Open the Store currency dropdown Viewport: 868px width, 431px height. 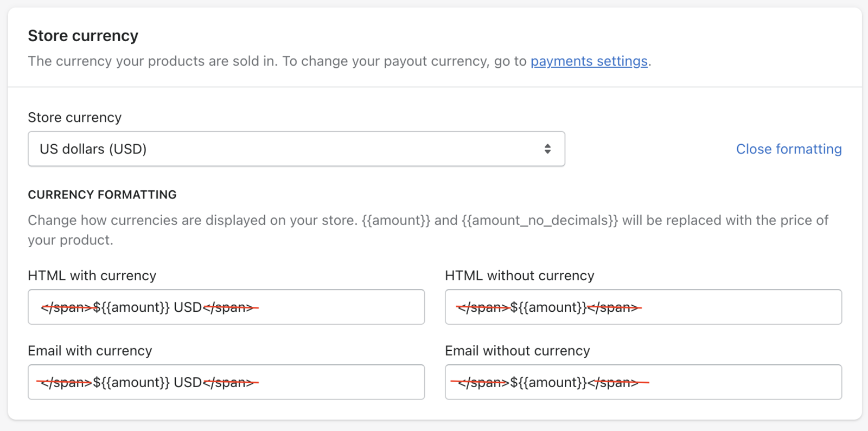pyautogui.click(x=296, y=149)
